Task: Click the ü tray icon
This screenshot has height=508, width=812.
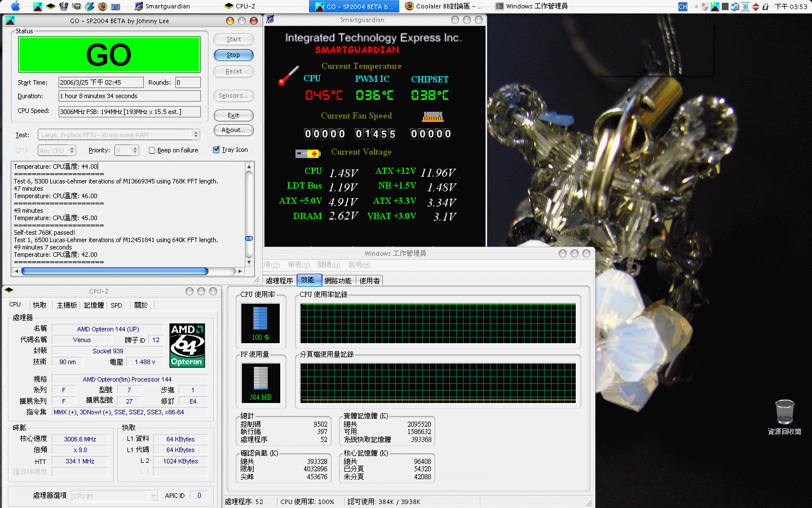Action: 765,7
